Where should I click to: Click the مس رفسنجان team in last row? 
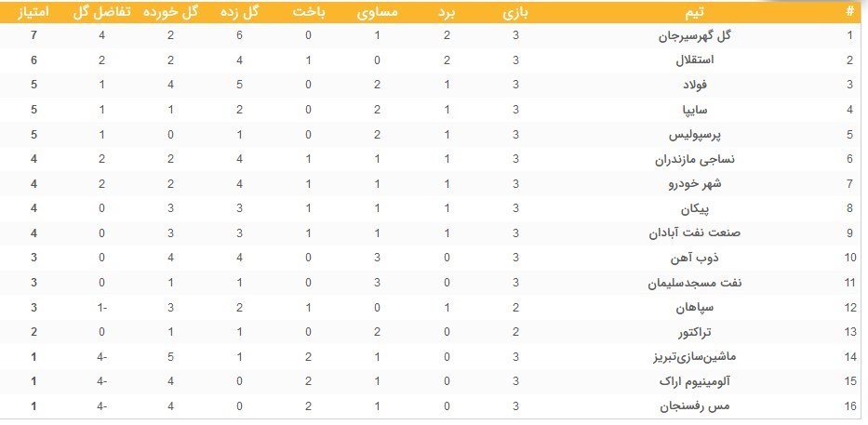[x=695, y=406]
